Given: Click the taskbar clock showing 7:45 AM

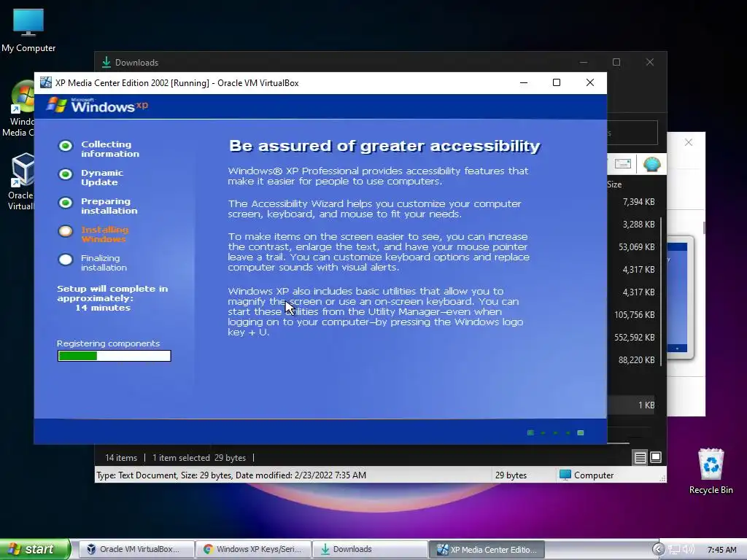Looking at the screenshot, I should click(721, 550).
